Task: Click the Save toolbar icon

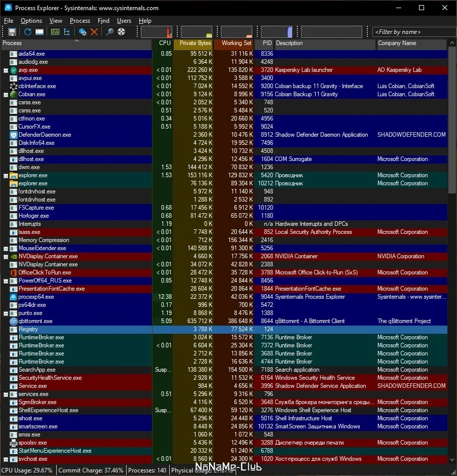Action: coord(12,32)
